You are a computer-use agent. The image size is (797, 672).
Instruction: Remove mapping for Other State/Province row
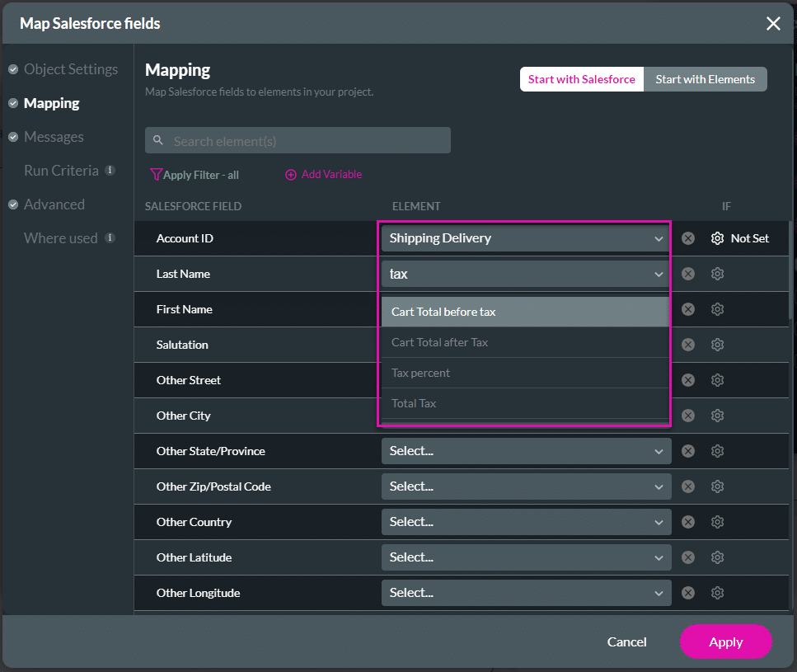coord(688,451)
